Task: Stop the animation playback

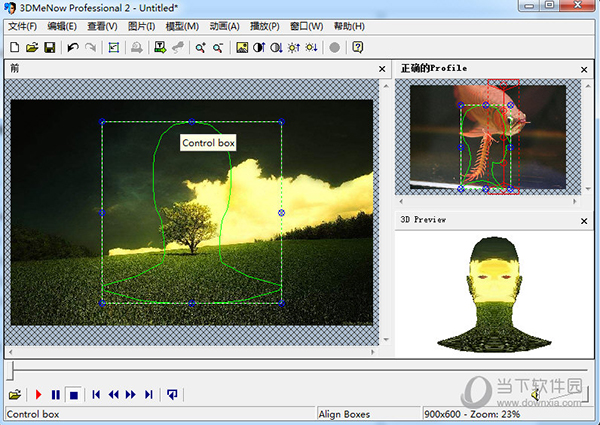Action: 73,394
